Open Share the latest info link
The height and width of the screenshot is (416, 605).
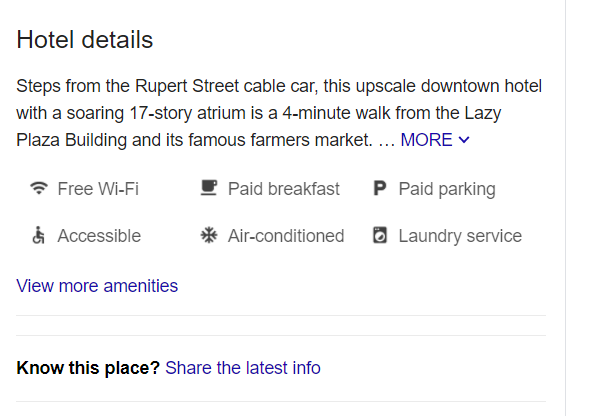tap(243, 368)
